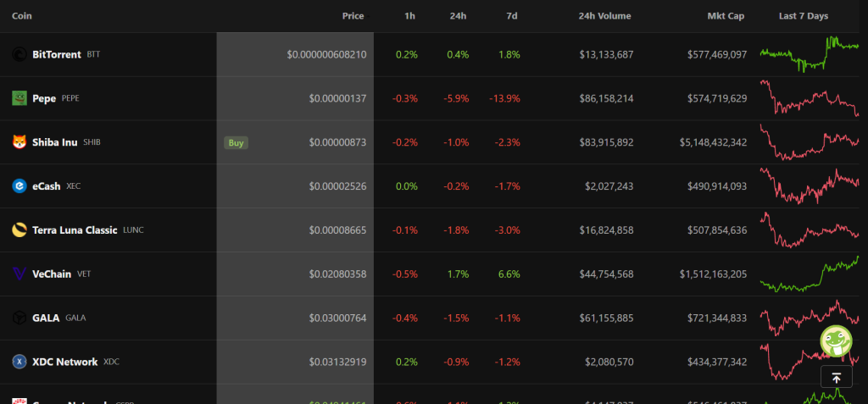The width and height of the screenshot is (868, 404).
Task: Click the XDC Network logo icon
Action: point(19,362)
